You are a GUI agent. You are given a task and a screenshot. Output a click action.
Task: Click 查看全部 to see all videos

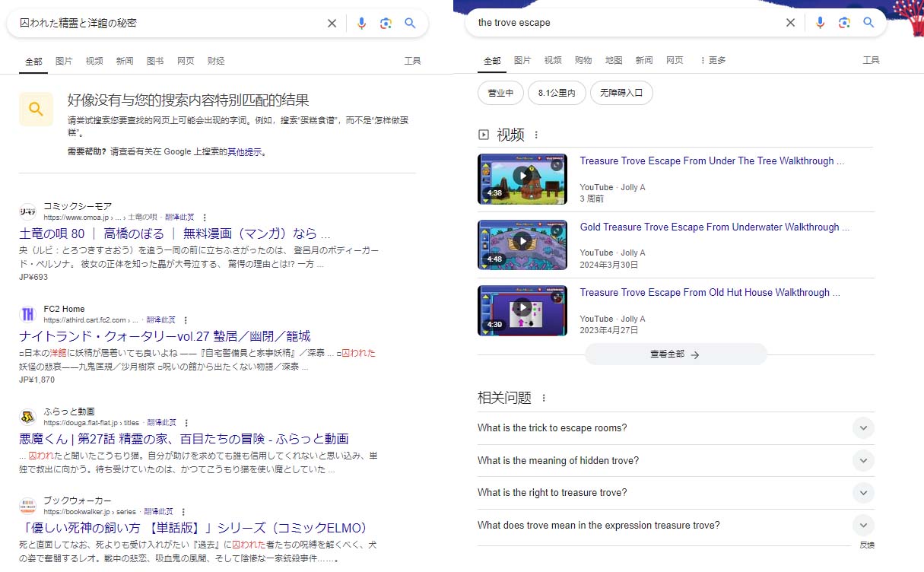675,354
